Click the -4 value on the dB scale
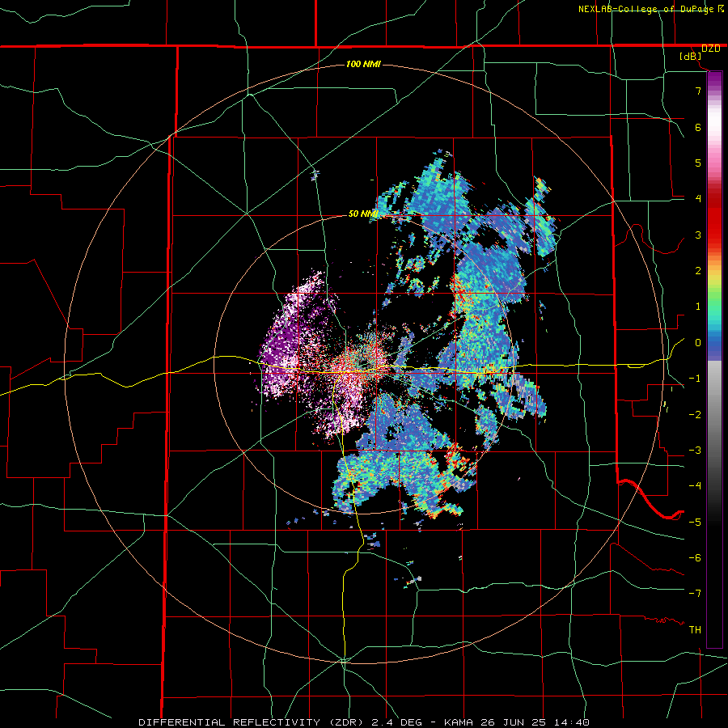The width and height of the screenshot is (728, 728). [695, 486]
